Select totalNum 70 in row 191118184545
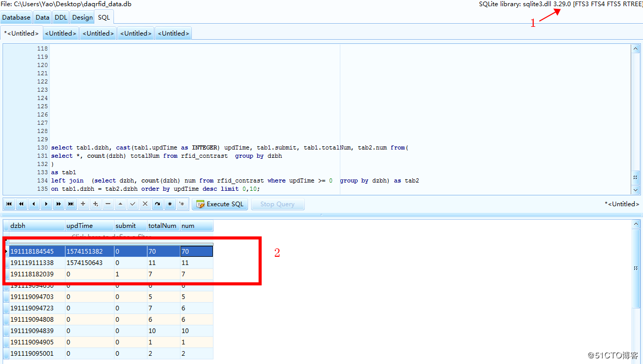 [163, 252]
